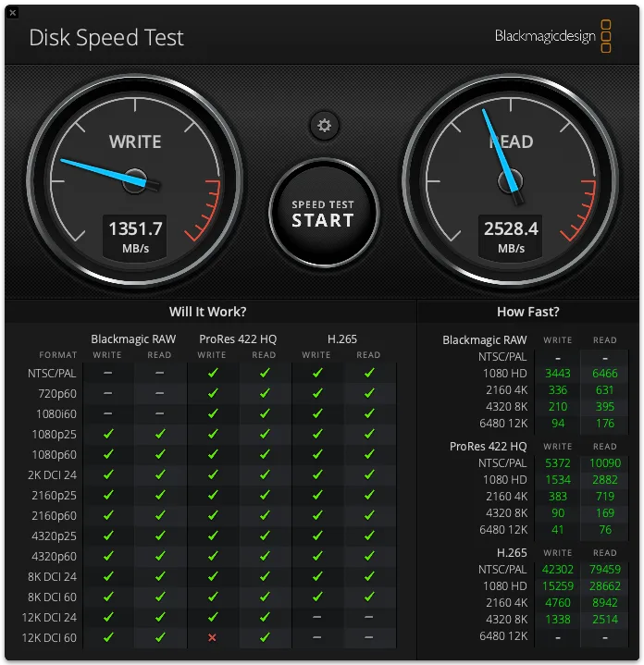Click the 1080i60 format row label
Screen dimensions: 644x665
click(x=56, y=414)
